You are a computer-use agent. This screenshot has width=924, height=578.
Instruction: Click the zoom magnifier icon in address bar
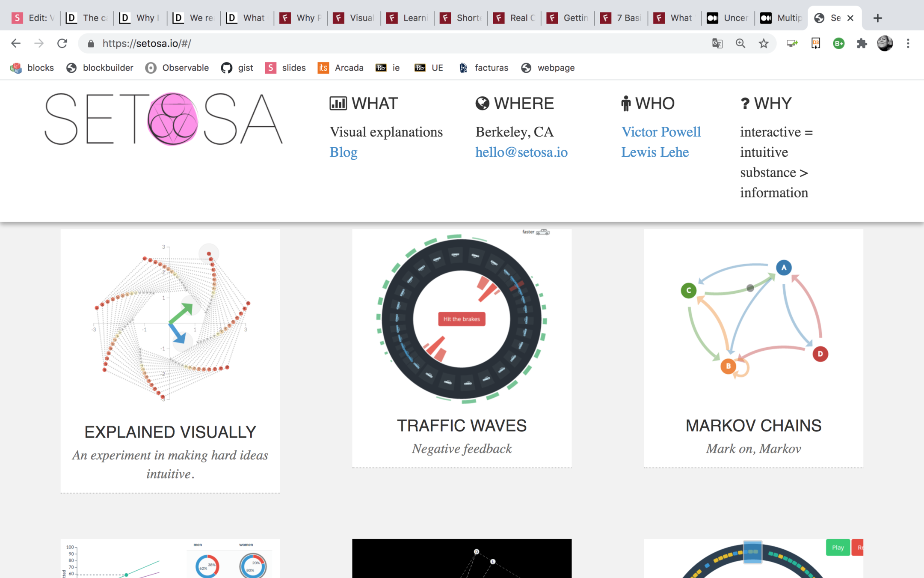(740, 43)
